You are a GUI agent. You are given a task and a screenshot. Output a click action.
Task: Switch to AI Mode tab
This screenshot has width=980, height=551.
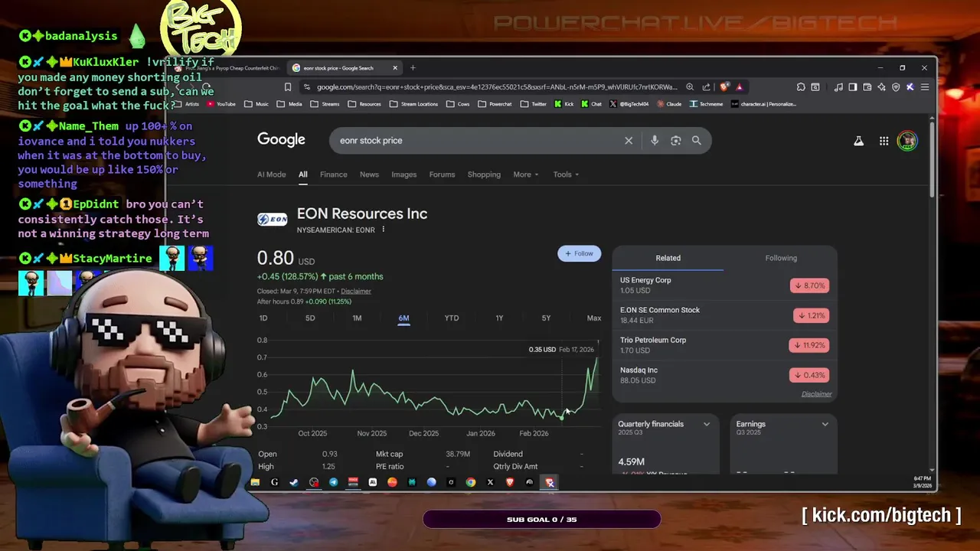(272, 174)
